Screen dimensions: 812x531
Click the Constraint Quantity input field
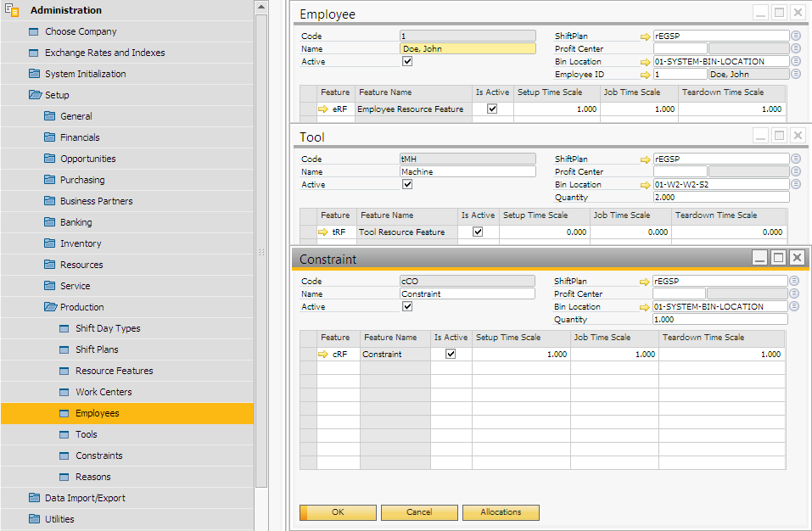(720, 320)
